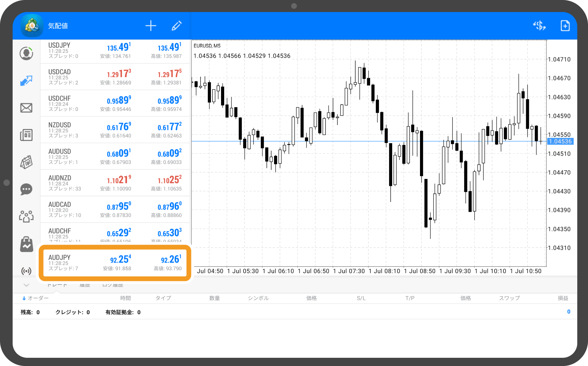The image size is (588, 366).
Task: Sort by the タイプ column header
Action: 163,298
